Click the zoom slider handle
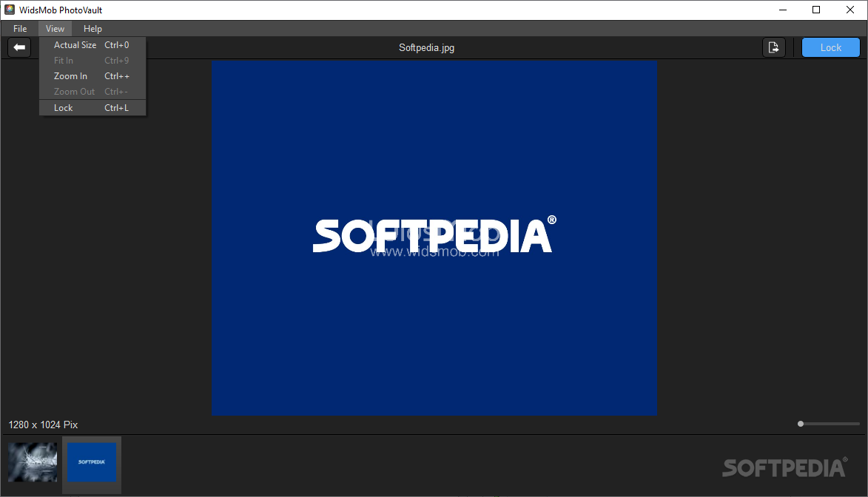Image resolution: width=868 pixels, height=497 pixels. point(801,424)
